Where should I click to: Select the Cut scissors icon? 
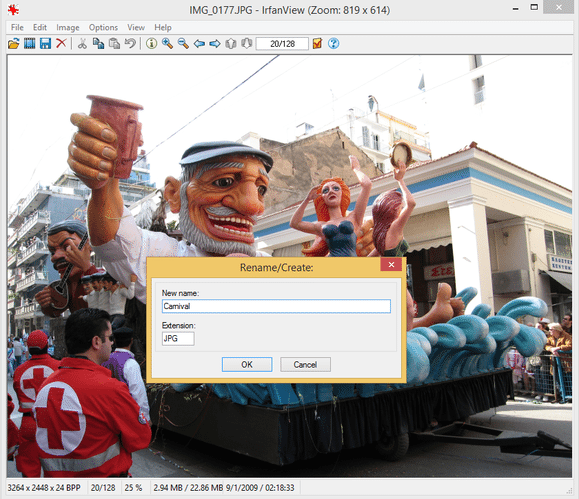point(82,44)
